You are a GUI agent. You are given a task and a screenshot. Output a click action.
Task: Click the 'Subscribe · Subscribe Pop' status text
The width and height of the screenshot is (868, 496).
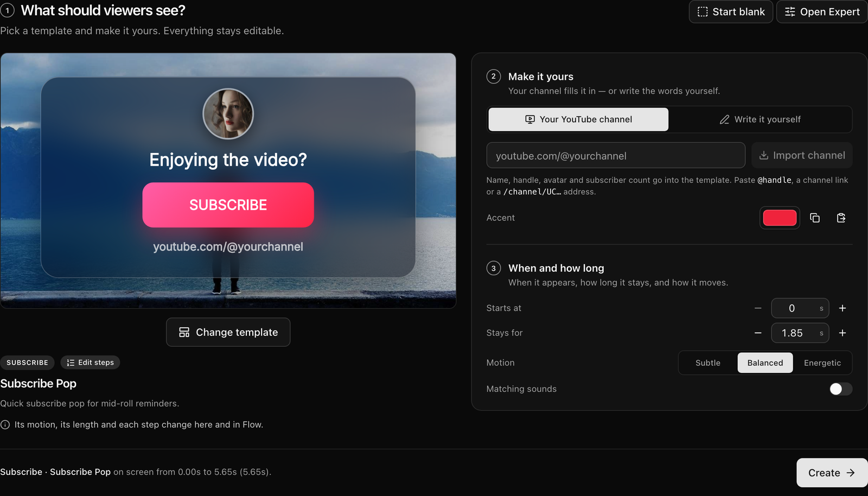coord(55,472)
